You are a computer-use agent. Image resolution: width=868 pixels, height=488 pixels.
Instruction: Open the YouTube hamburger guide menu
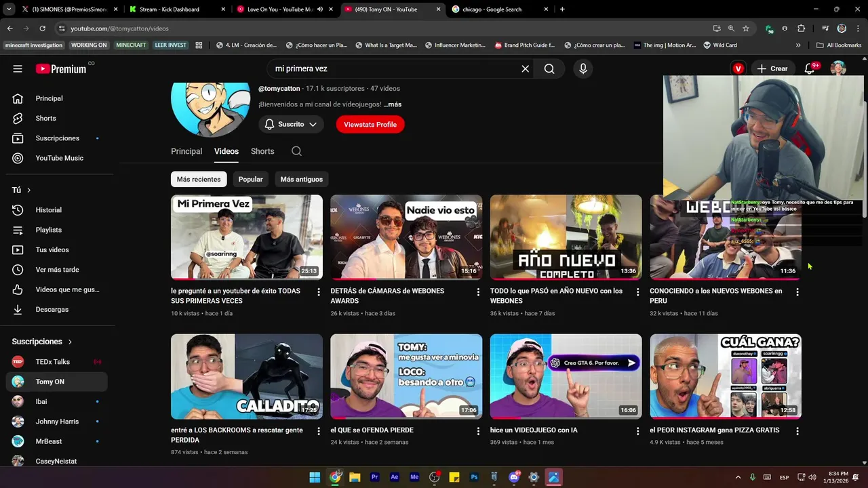coord(18,68)
